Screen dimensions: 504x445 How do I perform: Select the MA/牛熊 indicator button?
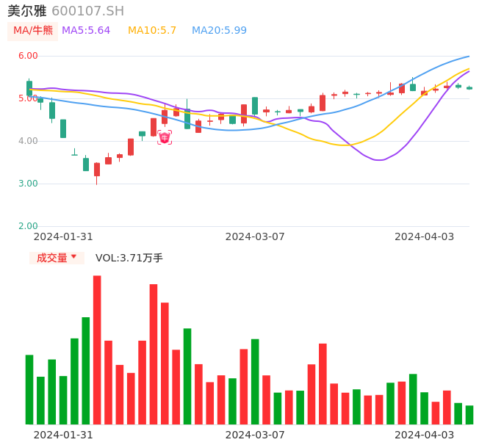(x=33, y=31)
